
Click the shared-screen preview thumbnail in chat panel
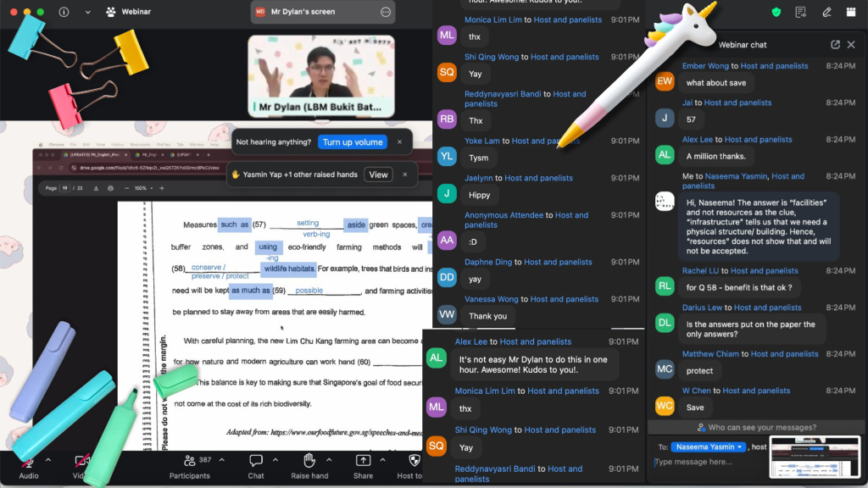pos(815,457)
